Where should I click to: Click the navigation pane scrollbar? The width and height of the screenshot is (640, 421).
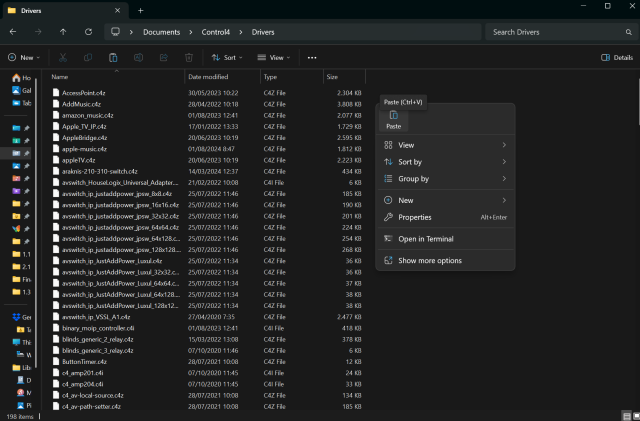tap(36, 223)
